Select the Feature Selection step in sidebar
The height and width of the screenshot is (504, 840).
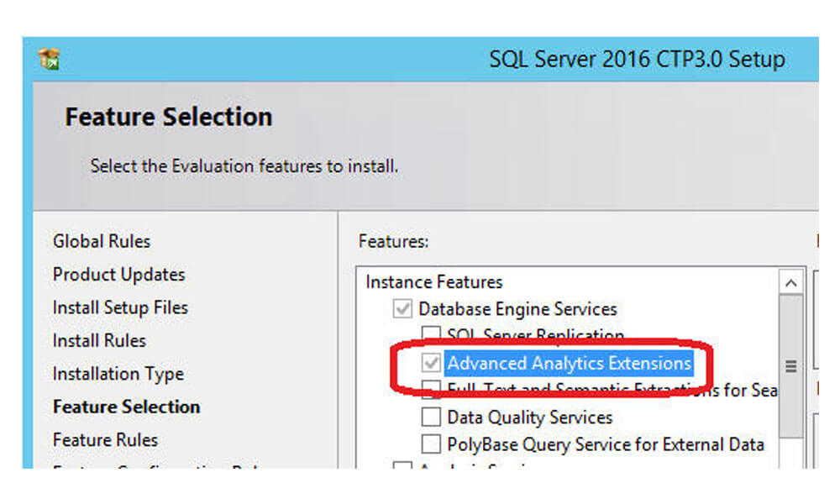click(x=127, y=407)
